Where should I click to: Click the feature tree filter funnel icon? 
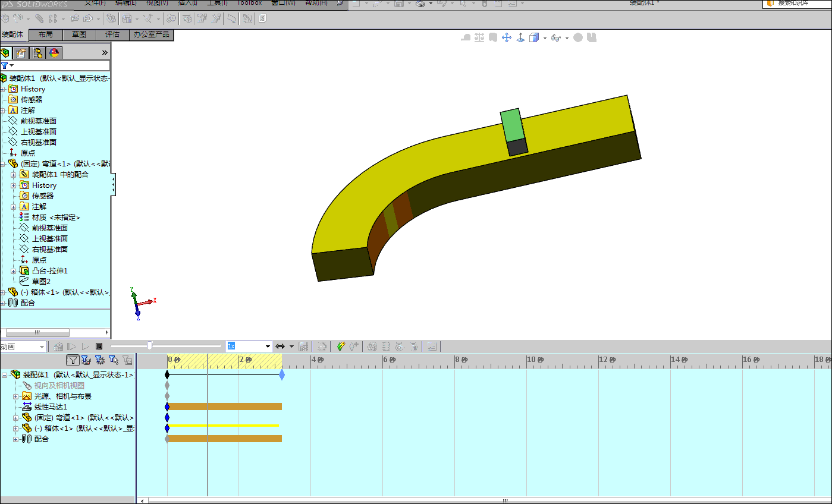tap(5, 65)
